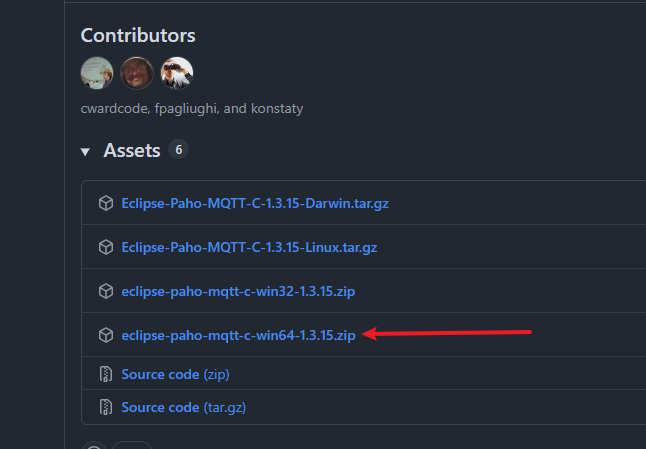Collapse the Assets section triangle
This screenshot has height=449, width=646.
[85, 152]
